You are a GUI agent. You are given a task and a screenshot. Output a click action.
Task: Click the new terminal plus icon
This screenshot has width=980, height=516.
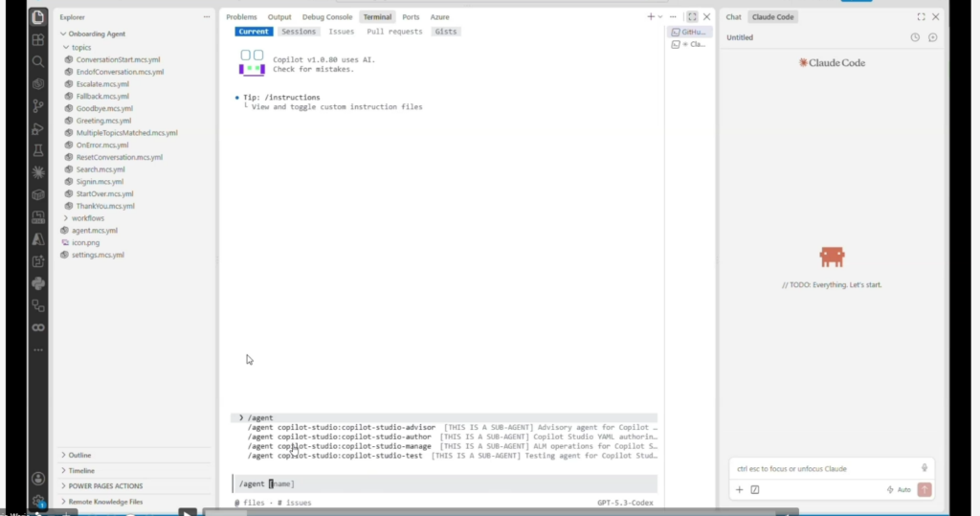(x=651, y=17)
